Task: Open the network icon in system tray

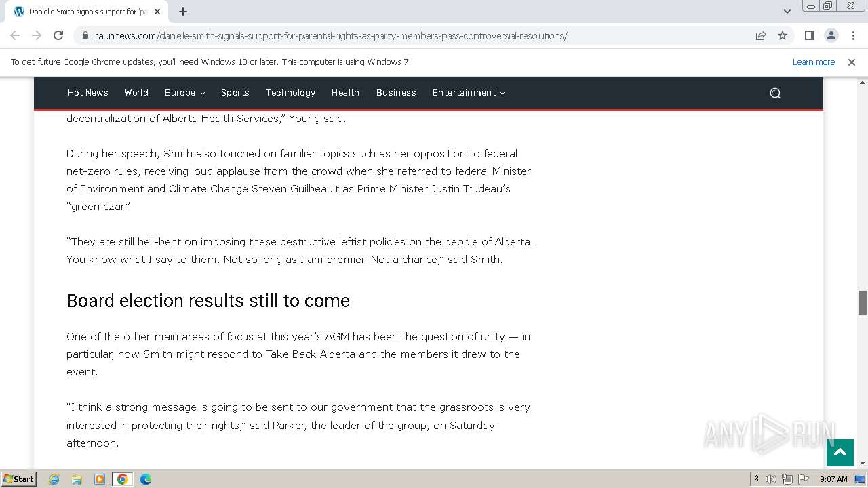Action: coord(787,479)
